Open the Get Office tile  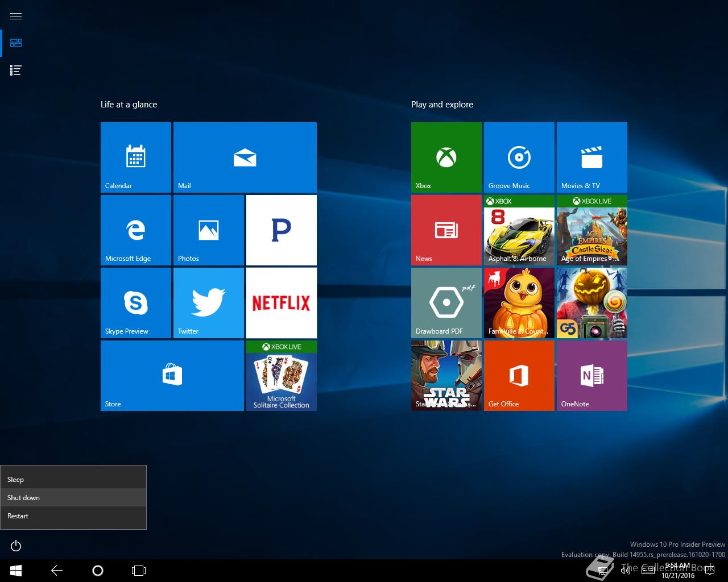[x=519, y=376]
